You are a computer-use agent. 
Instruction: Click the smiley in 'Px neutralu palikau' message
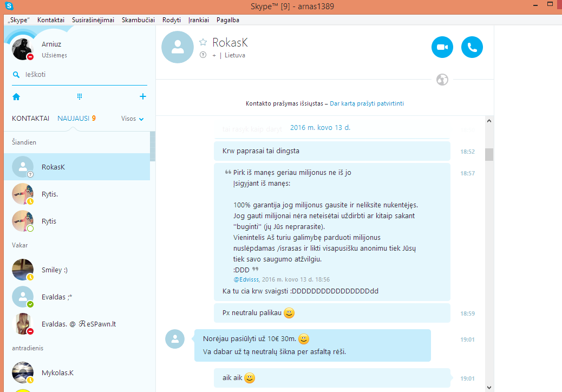point(289,313)
